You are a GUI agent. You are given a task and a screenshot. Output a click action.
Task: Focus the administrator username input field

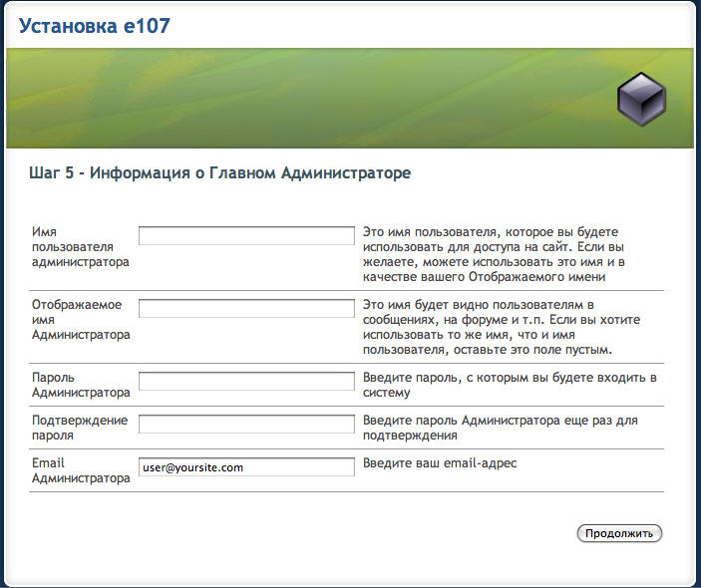(246, 236)
